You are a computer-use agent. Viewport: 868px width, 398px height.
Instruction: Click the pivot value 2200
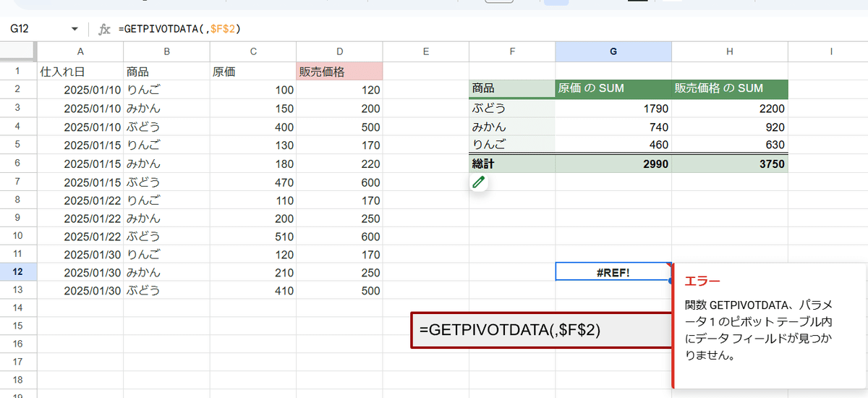pos(730,109)
